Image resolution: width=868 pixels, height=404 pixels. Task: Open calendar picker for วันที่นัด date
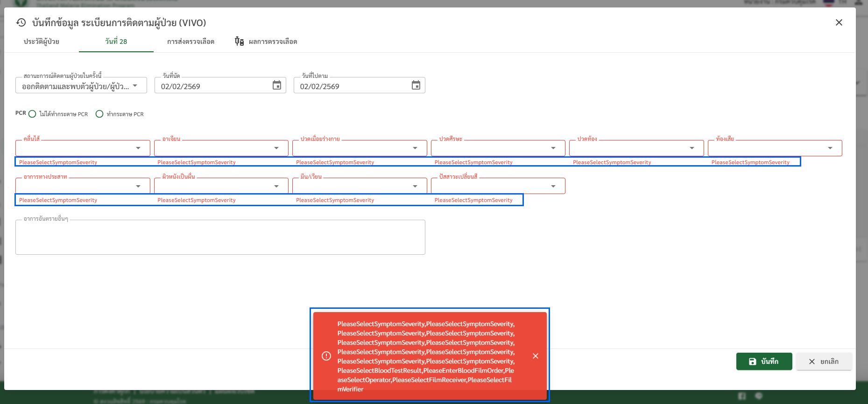coord(277,85)
